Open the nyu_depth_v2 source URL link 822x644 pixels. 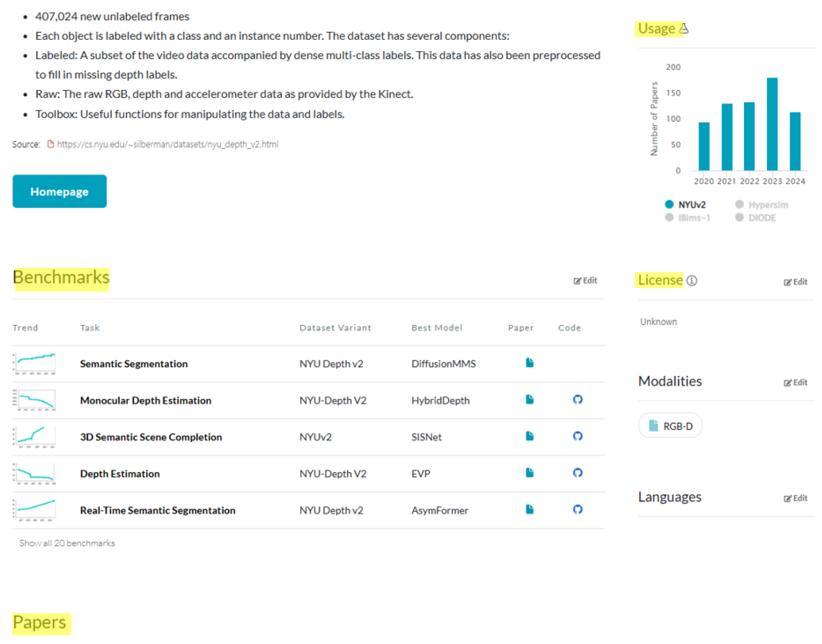[167, 144]
